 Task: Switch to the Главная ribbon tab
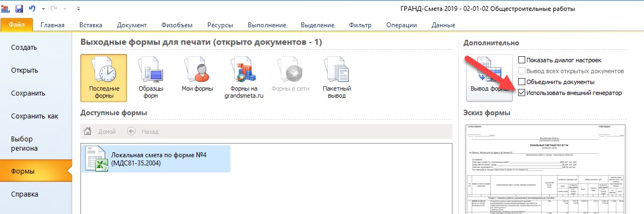click(x=52, y=26)
